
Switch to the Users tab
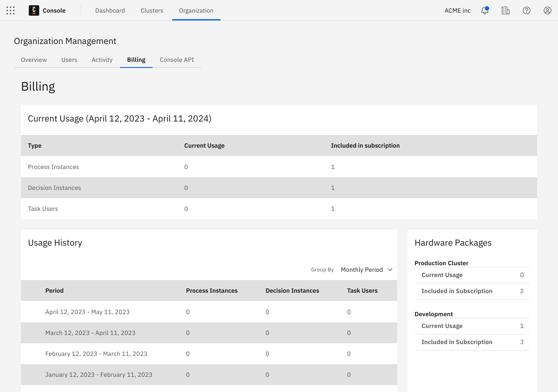tap(69, 60)
